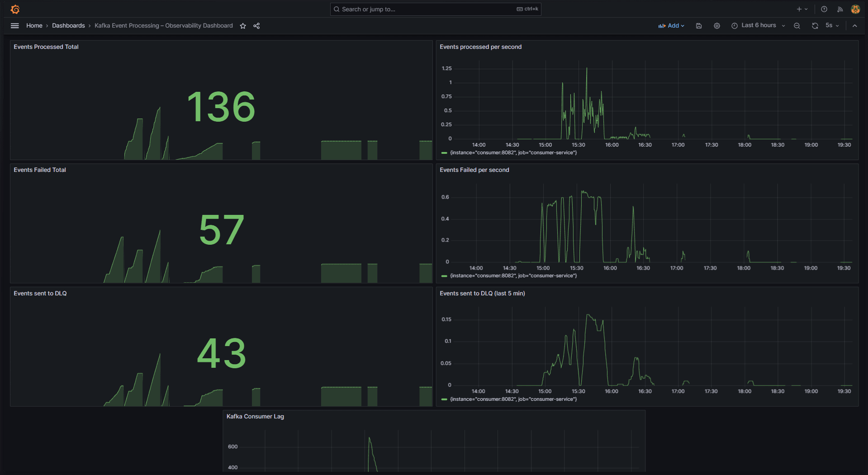Toggle legend series in Events processed per second
Screen dimensions: 868x475
point(513,153)
